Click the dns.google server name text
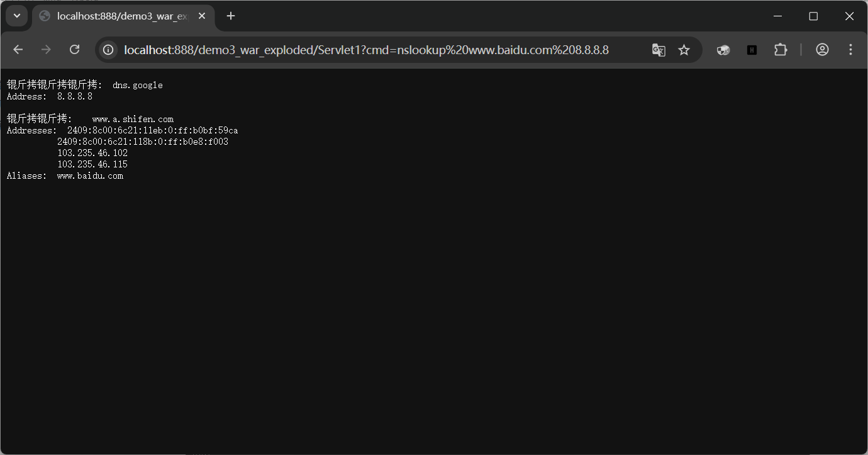The width and height of the screenshot is (868, 455). [x=137, y=85]
